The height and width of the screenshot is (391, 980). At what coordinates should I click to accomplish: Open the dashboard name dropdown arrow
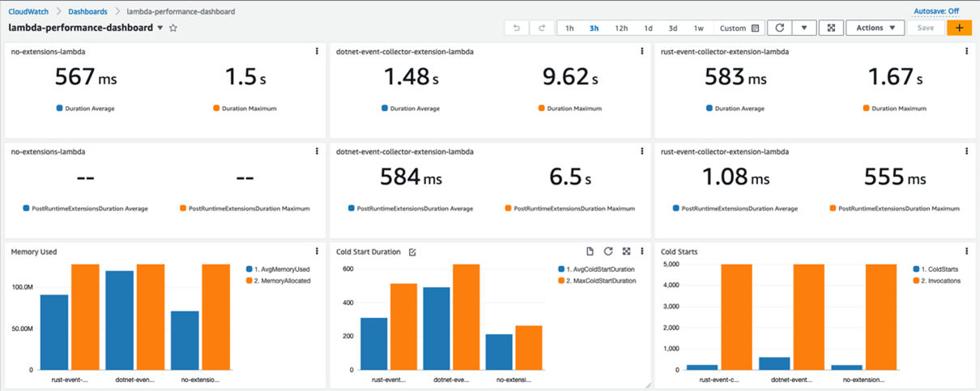point(160,28)
